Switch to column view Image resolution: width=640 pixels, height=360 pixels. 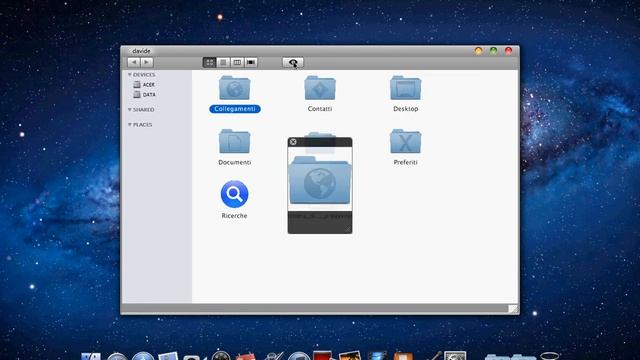(237, 62)
